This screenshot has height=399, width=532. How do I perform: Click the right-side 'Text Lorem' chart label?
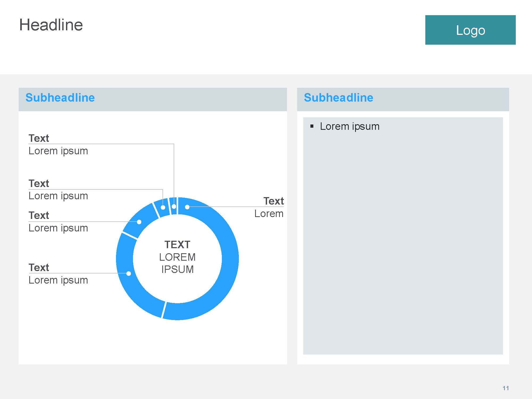coord(269,207)
